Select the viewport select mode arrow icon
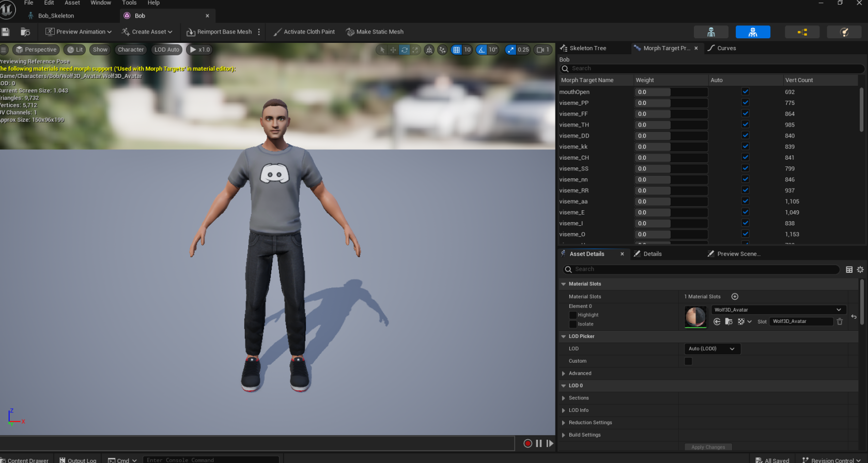The width and height of the screenshot is (868, 463). click(382, 50)
